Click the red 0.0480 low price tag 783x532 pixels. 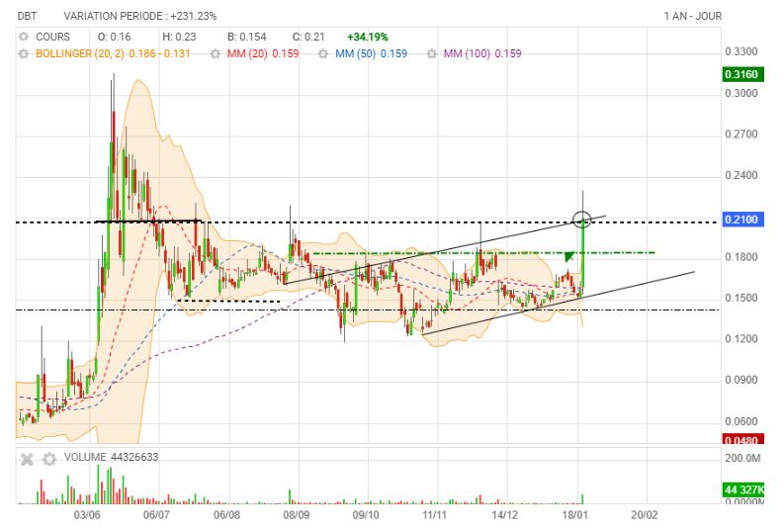(x=743, y=439)
